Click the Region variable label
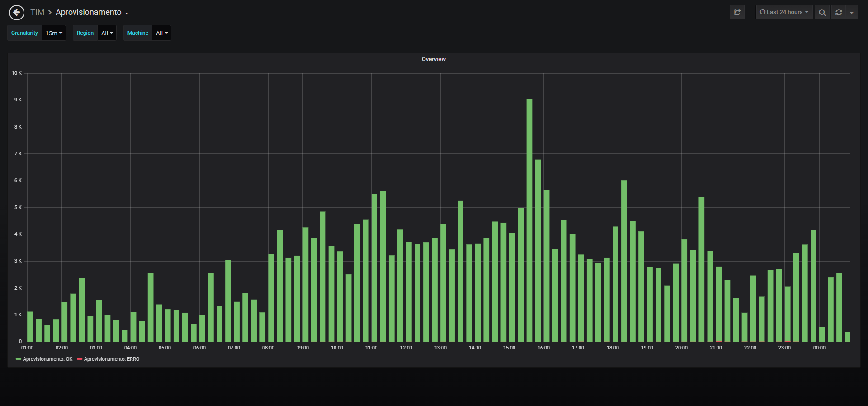This screenshot has height=406, width=868. click(85, 33)
